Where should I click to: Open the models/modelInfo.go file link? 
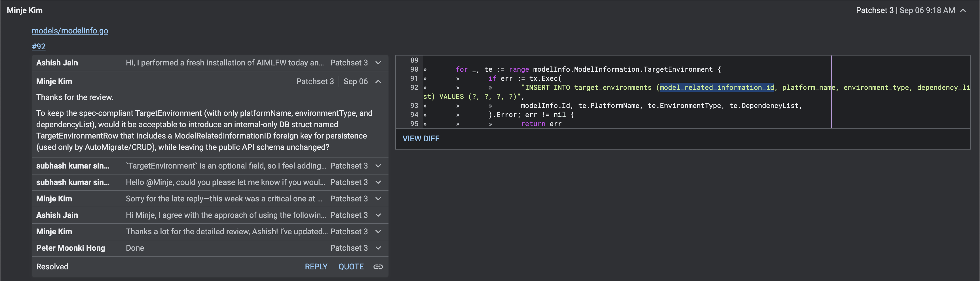(x=70, y=30)
